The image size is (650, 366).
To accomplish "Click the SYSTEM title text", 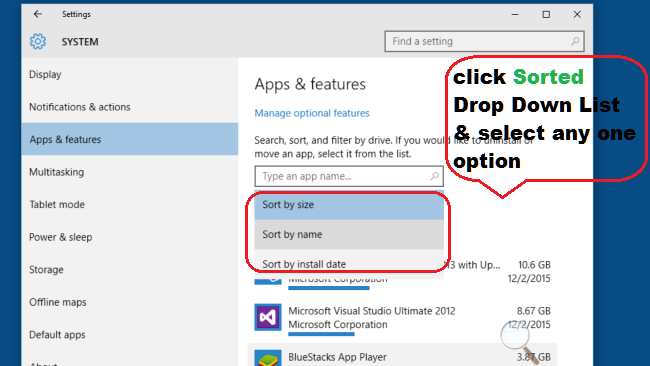I will [x=80, y=42].
